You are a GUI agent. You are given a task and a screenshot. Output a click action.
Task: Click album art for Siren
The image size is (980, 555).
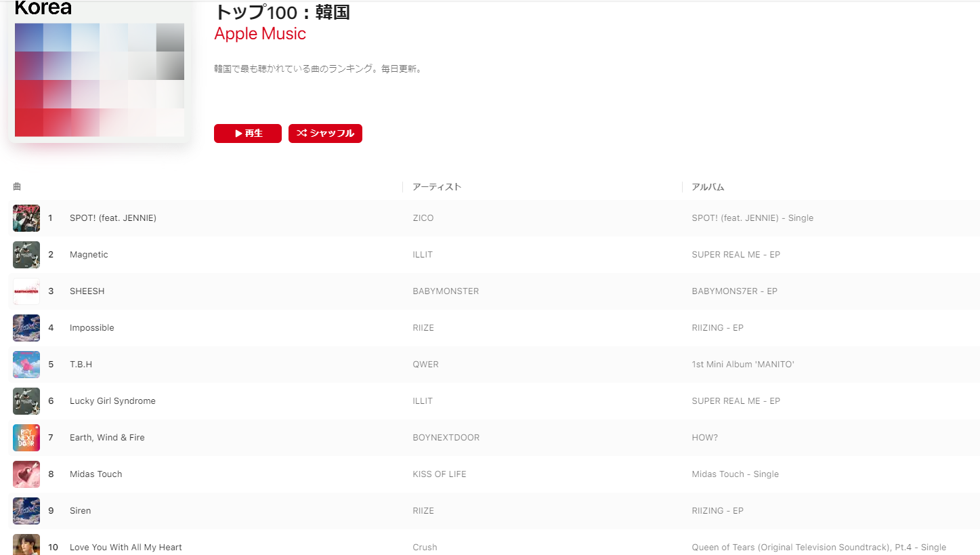(26, 511)
